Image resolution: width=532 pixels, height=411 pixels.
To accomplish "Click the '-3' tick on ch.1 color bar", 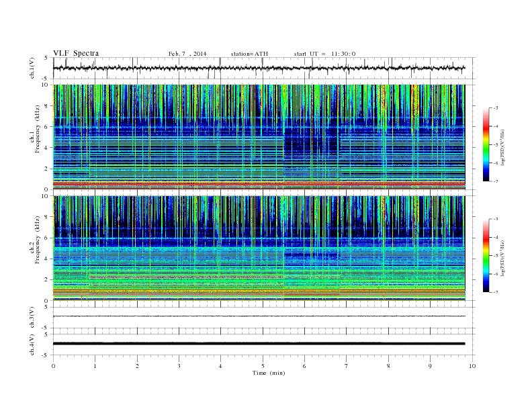I will point(496,108).
